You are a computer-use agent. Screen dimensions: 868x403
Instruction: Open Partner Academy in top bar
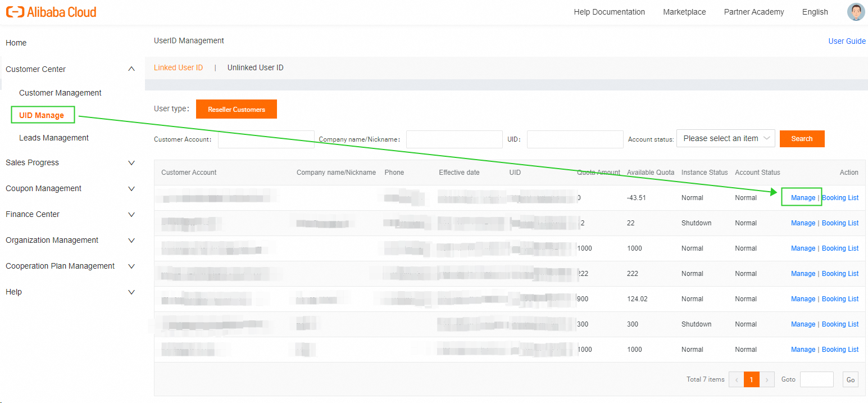(754, 12)
